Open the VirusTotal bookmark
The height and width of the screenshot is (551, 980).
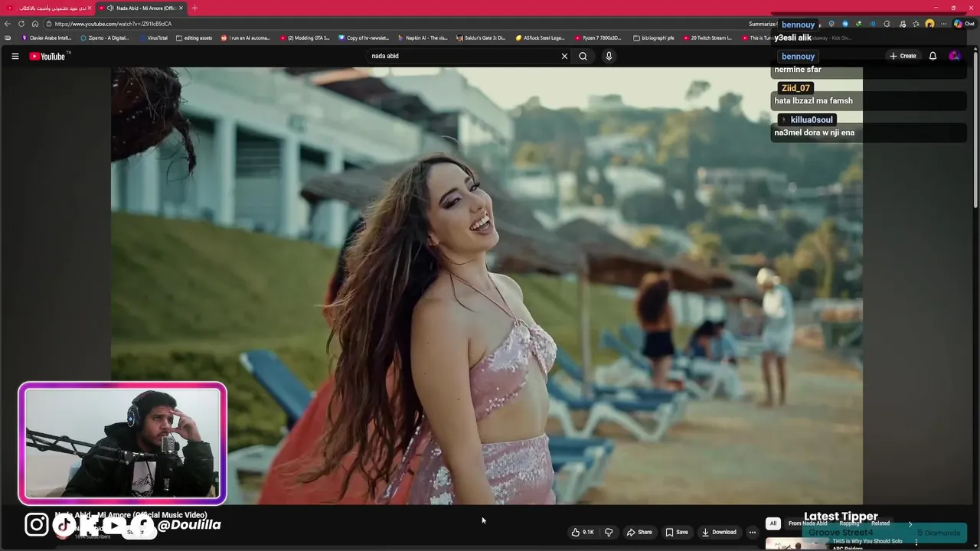tap(153, 37)
